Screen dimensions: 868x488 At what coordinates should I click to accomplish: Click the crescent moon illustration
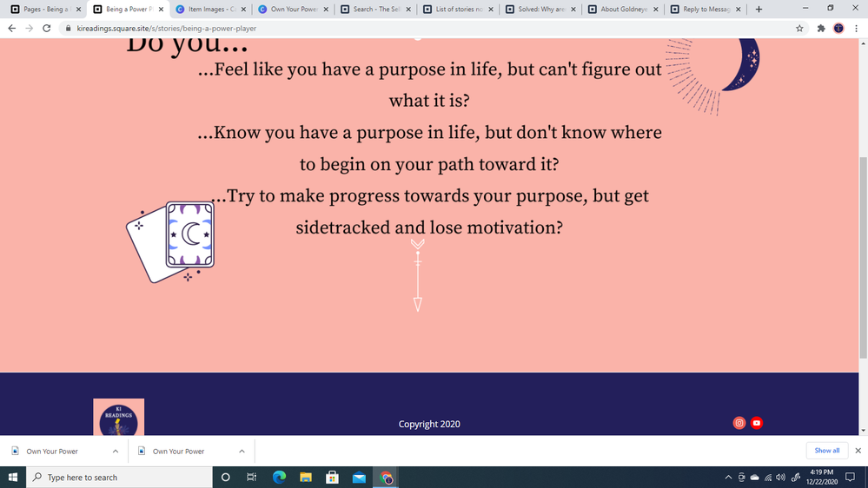[742, 64]
